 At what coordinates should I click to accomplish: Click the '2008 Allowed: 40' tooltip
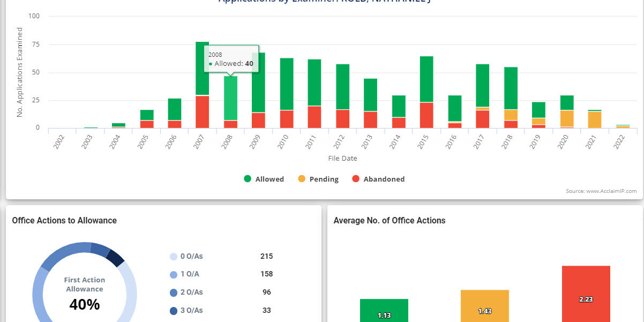click(231, 59)
